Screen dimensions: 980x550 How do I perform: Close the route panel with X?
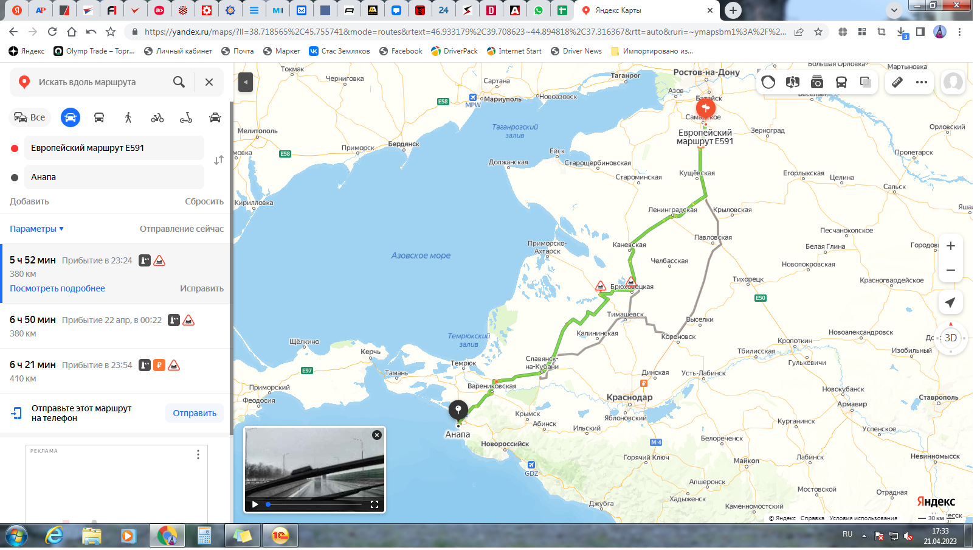tap(209, 82)
